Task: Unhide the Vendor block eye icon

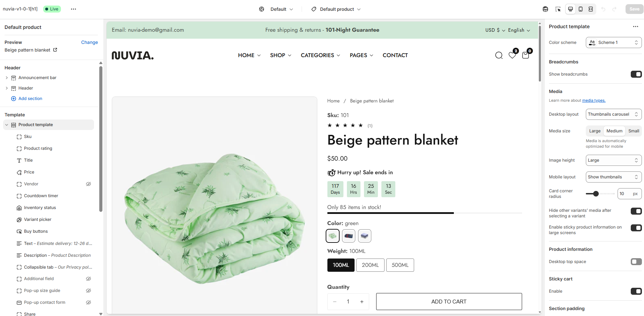Action: tap(88, 184)
